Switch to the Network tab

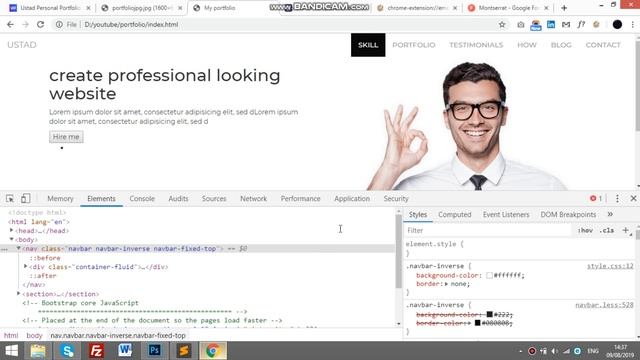coord(253,198)
